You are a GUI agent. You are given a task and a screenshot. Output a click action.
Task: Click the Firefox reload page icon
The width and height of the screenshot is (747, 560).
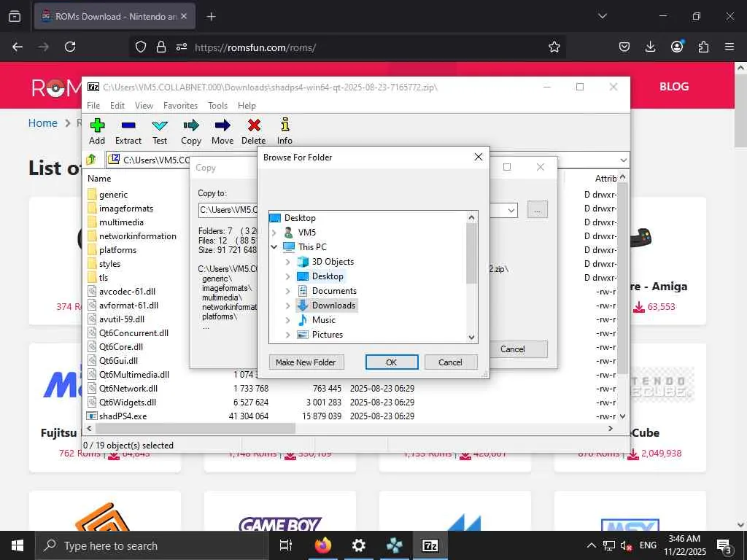pyautogui.click(x=70, y=47)
